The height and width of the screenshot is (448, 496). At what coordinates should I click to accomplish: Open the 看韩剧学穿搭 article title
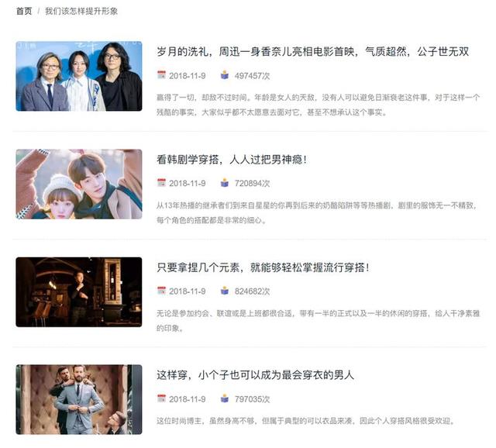coord(232,160)
